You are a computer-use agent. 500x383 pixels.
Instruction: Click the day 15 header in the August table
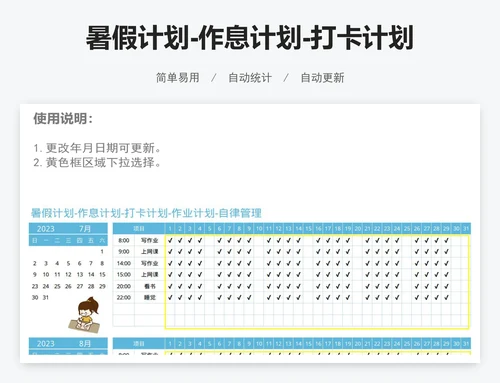[308, 344]
